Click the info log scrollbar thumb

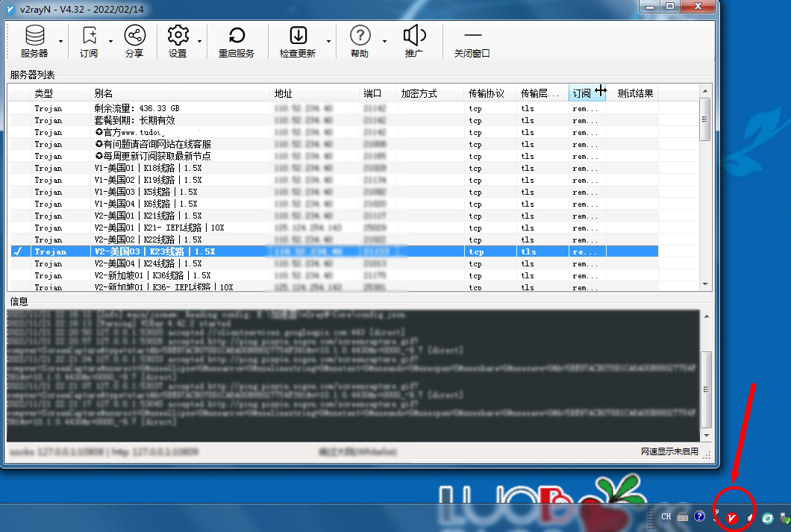(707, 389)
